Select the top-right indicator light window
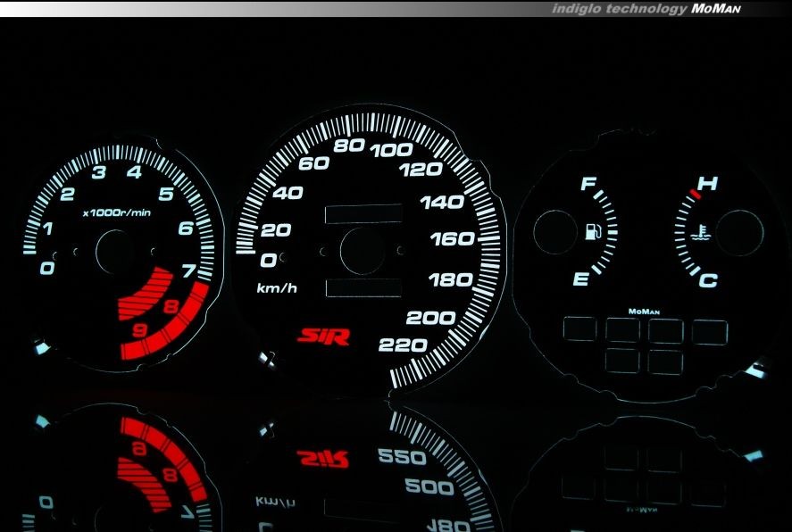This screenshot has width=792, height=532. (x=709, y=331)
